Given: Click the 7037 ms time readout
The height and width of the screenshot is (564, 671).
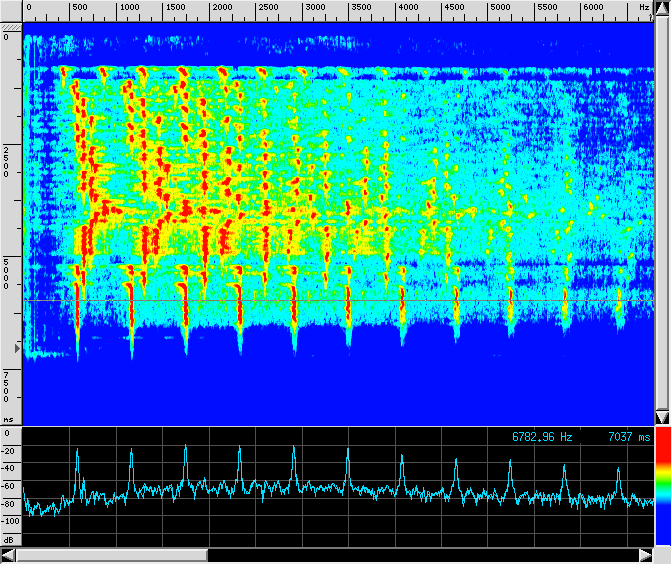Looking at the screenshot, I should click(628, 437).
